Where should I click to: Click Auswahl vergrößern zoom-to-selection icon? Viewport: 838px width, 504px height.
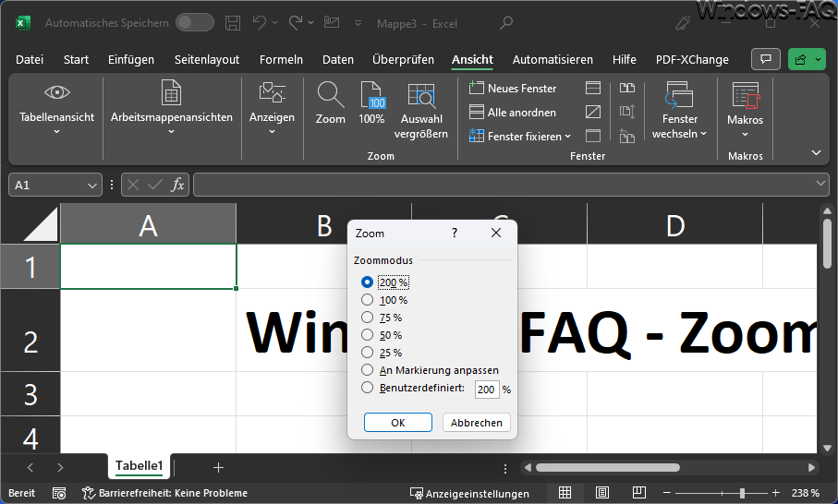click(x=421, y=96)
